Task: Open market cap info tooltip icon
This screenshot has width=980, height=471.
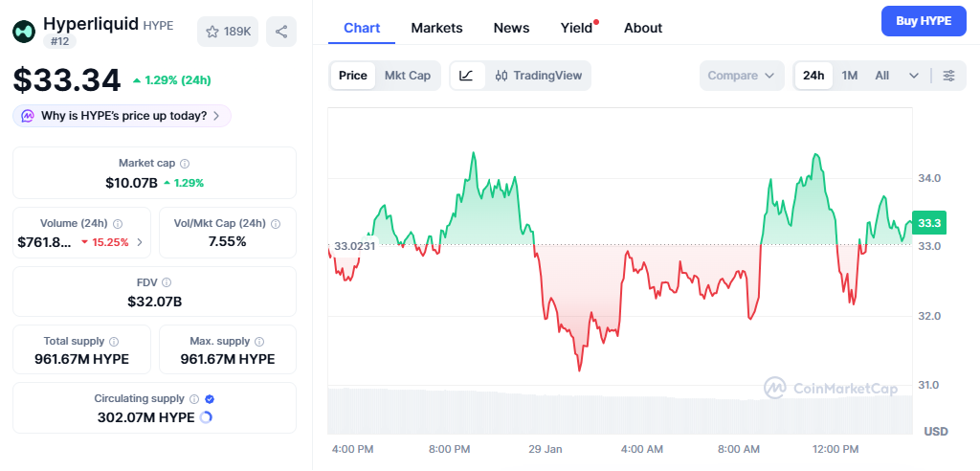Action: pos(185,164)
